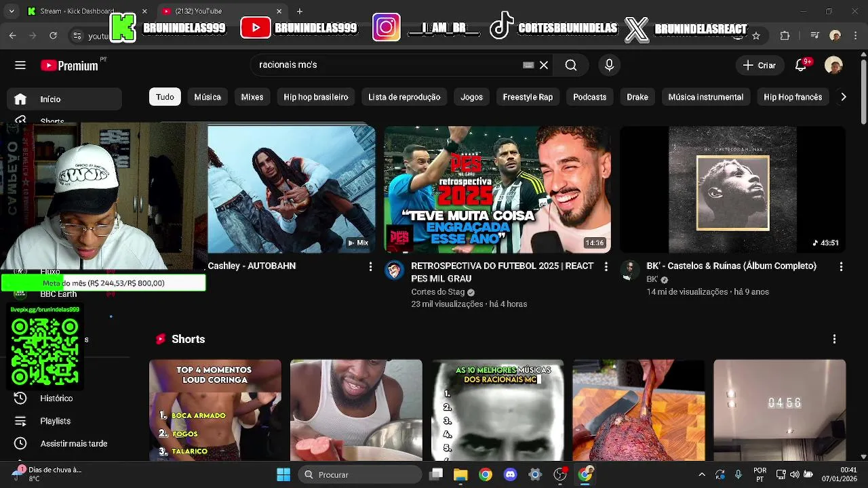
Task: Open the Windows Start menu
Action: [x=283, y=474]
